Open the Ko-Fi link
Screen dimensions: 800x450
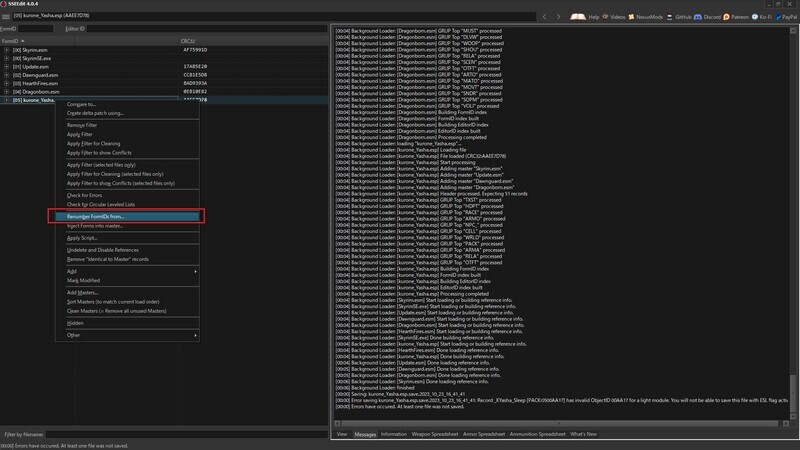coord(762,17)
